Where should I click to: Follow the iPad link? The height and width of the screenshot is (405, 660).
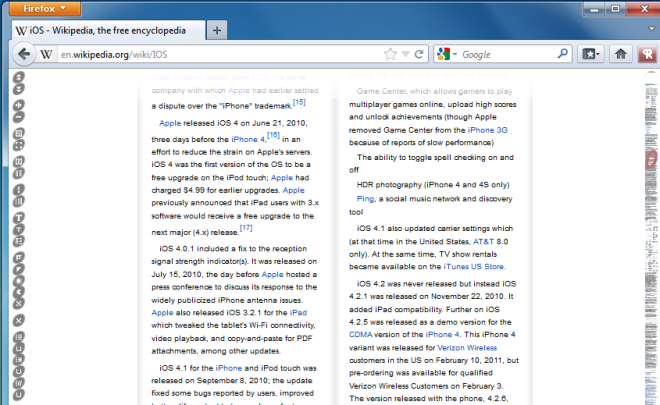[298, 312]
